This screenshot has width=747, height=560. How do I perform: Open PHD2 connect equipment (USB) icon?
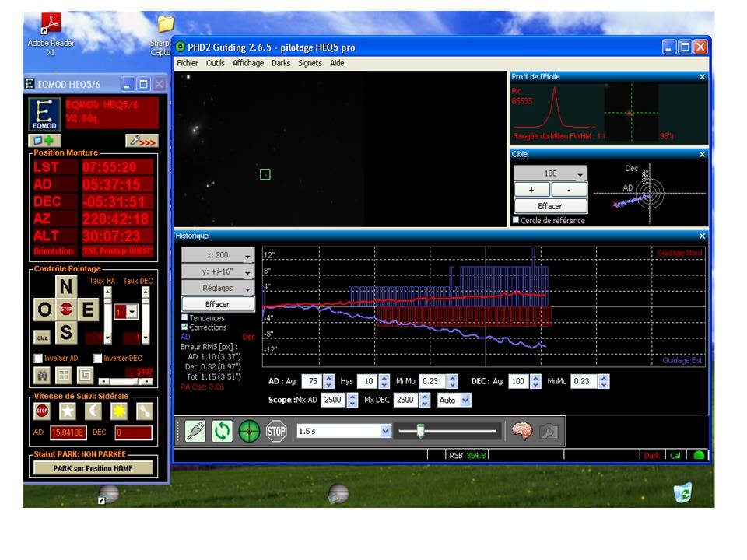(x=195, y=431)
